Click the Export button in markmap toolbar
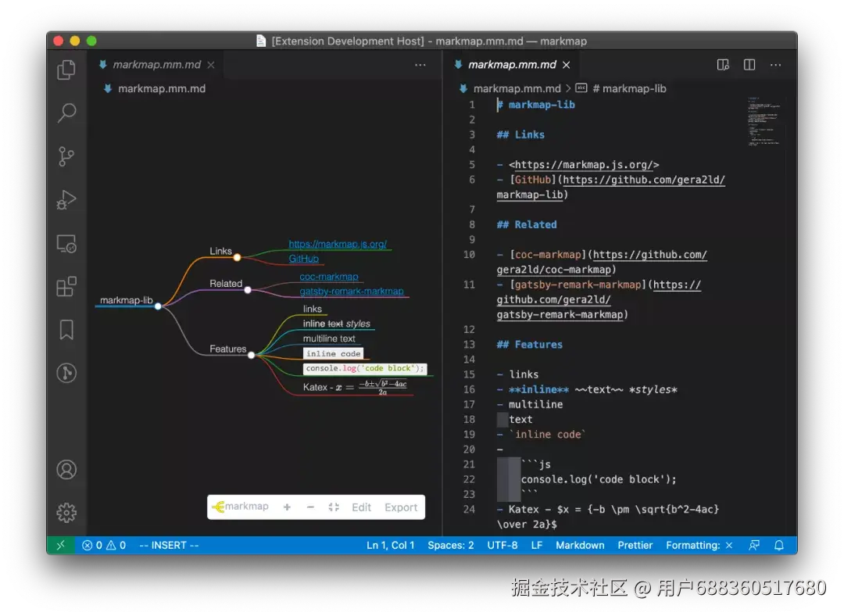844x616 pixels. (401, 507)
